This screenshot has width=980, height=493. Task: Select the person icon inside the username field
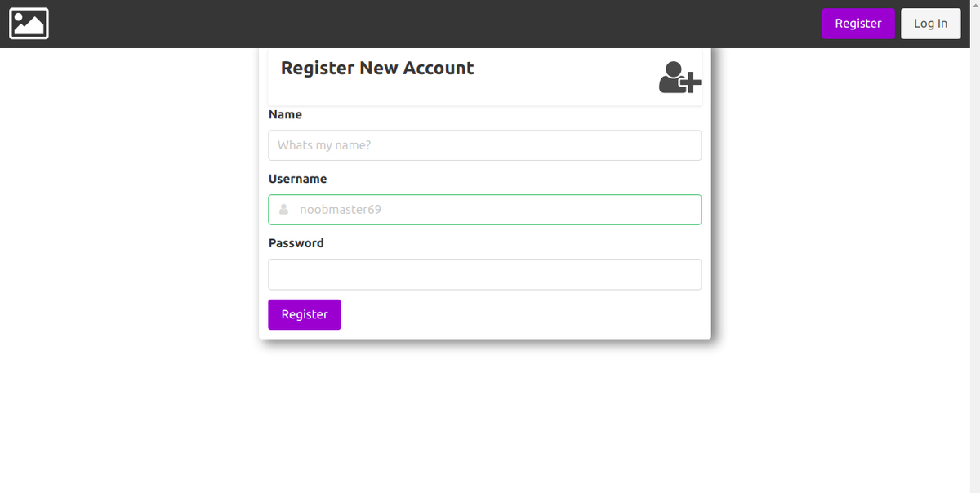click(x=283, y=209)
